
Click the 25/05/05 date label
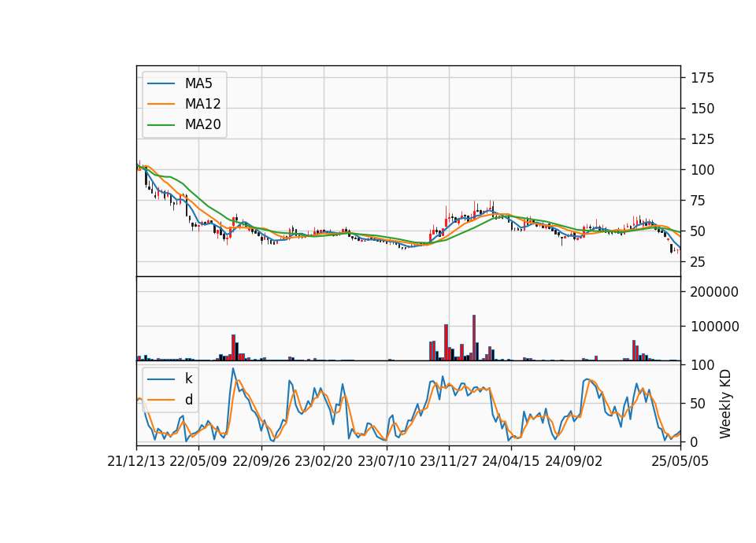tap(680, 462)
